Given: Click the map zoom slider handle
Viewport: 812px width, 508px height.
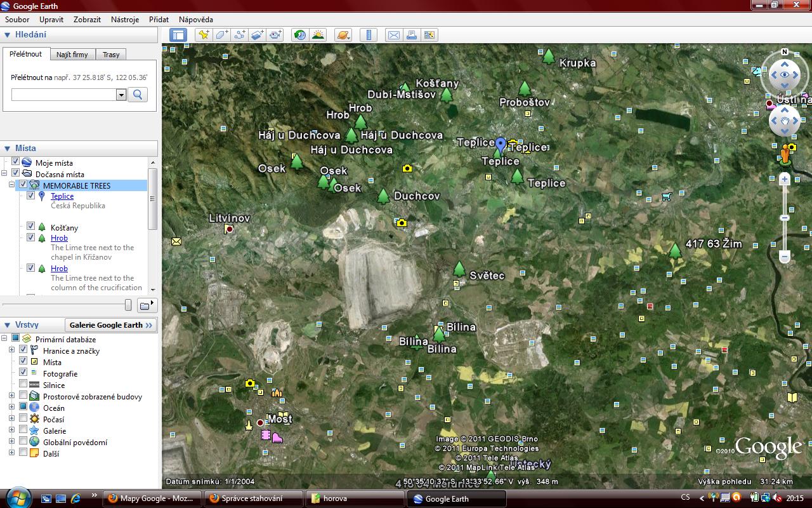Looking at the screenshot, I should point(785,218).
